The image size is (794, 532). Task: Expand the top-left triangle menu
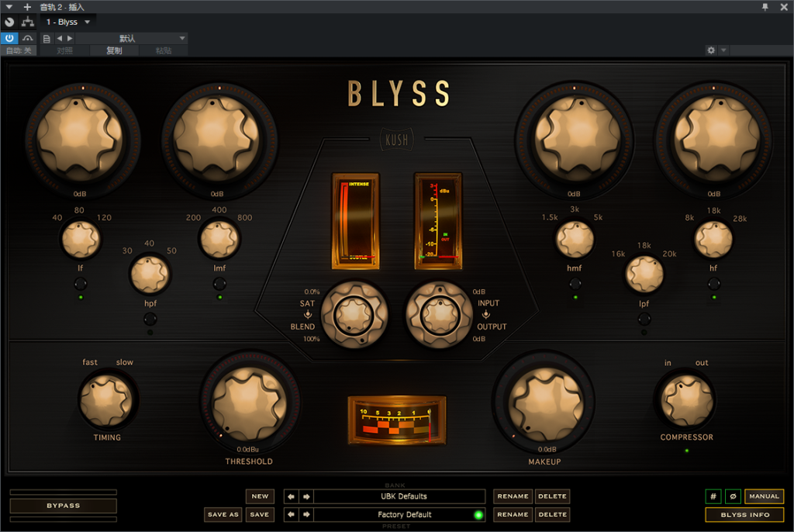tap(9, 7)
